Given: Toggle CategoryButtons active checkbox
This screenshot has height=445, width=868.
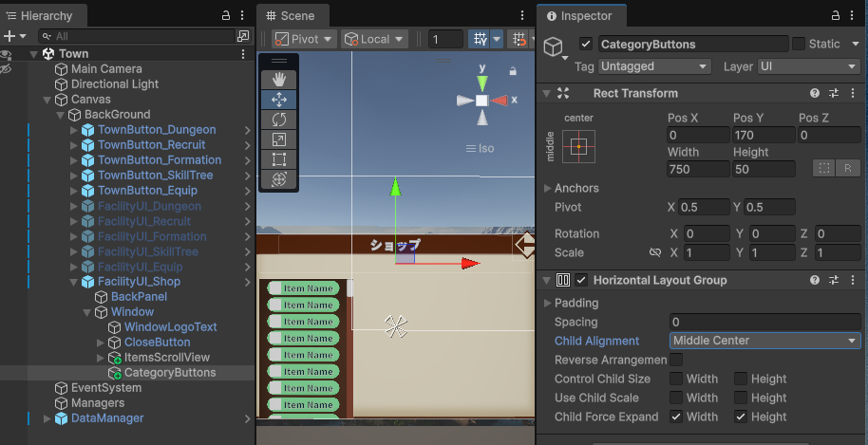Looking at the screenshot, I should pos(586,44).
